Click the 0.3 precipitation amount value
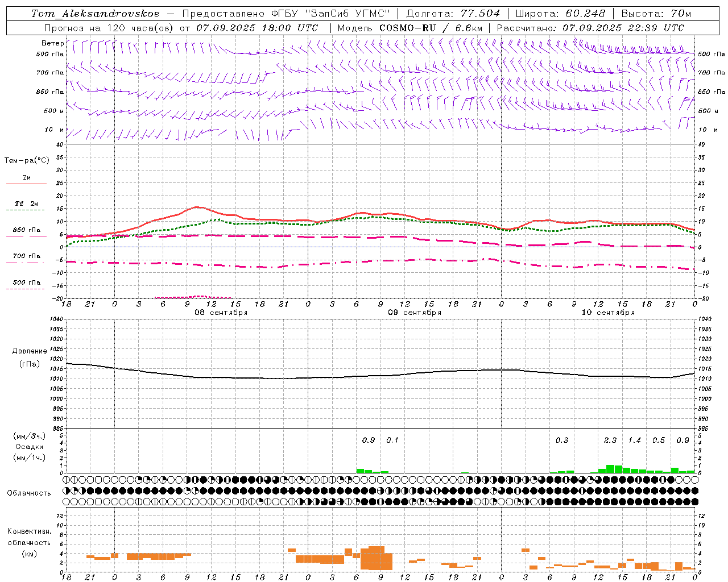The width and height of the screenshot is (728, 582). coord(562,440)
